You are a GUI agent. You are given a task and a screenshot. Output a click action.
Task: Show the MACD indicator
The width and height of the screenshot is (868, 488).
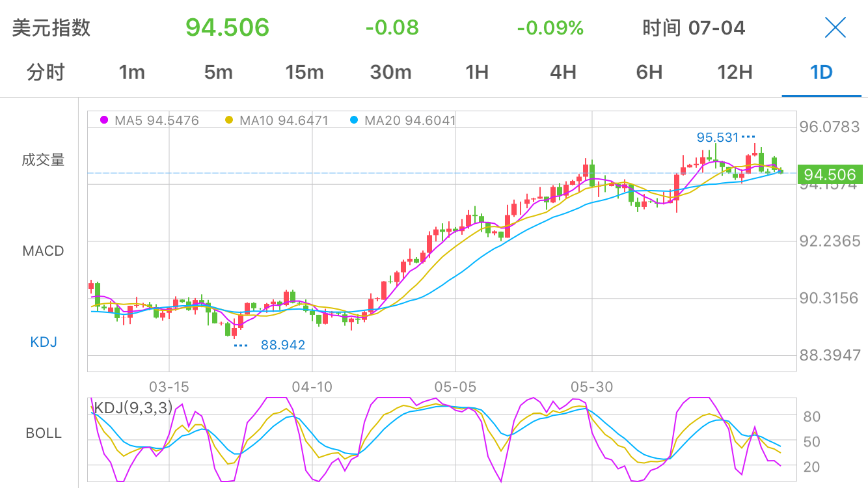pyautogui.click(x=43, y=251)
